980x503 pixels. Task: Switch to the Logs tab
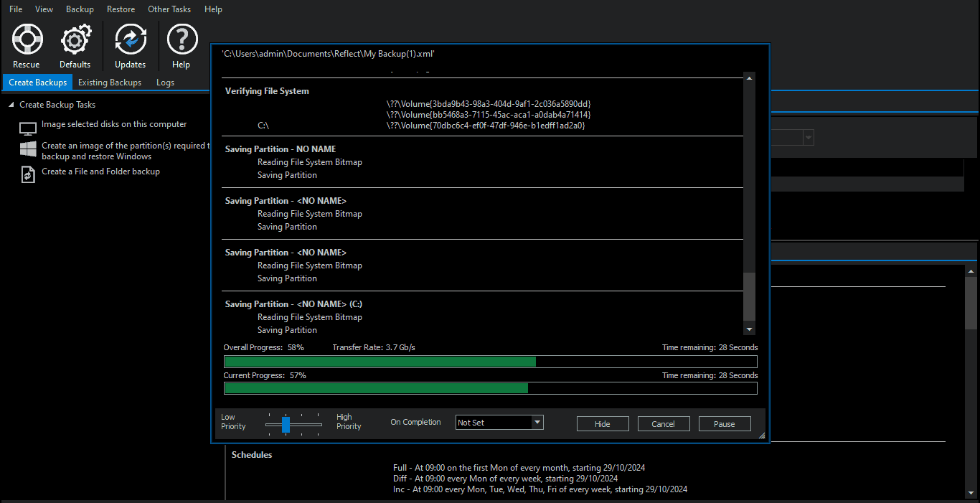(x=164, y=82)
